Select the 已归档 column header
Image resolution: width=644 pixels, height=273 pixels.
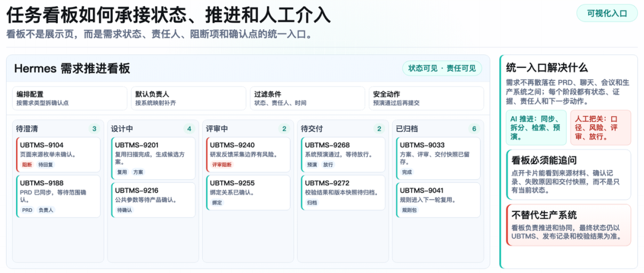(x=407, y=129)
